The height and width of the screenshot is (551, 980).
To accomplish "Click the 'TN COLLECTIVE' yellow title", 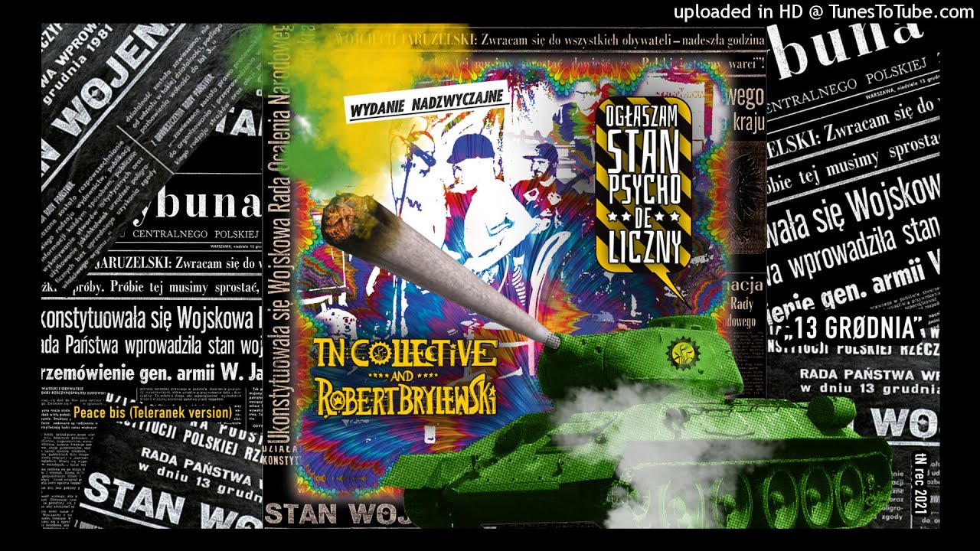I will [405, 354].
